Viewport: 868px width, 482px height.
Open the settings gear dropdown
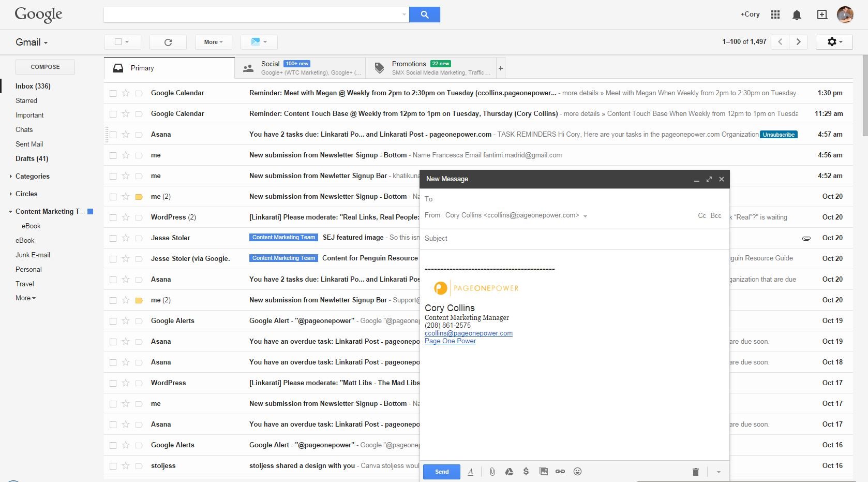pos(834,42)
